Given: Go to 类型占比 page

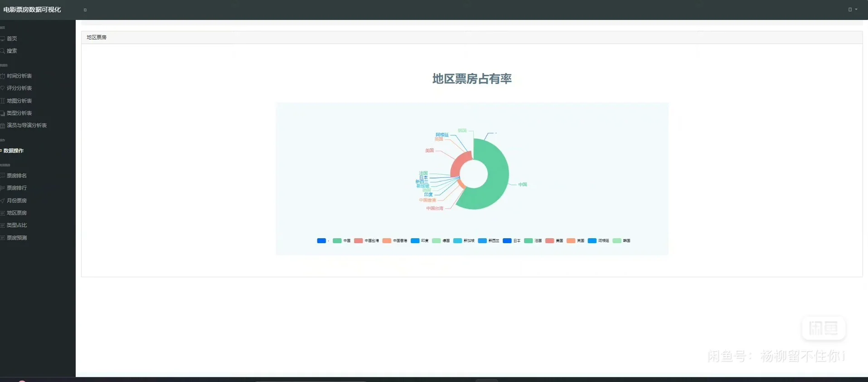Looking at the screenshot, I should [x=17, y=225].
